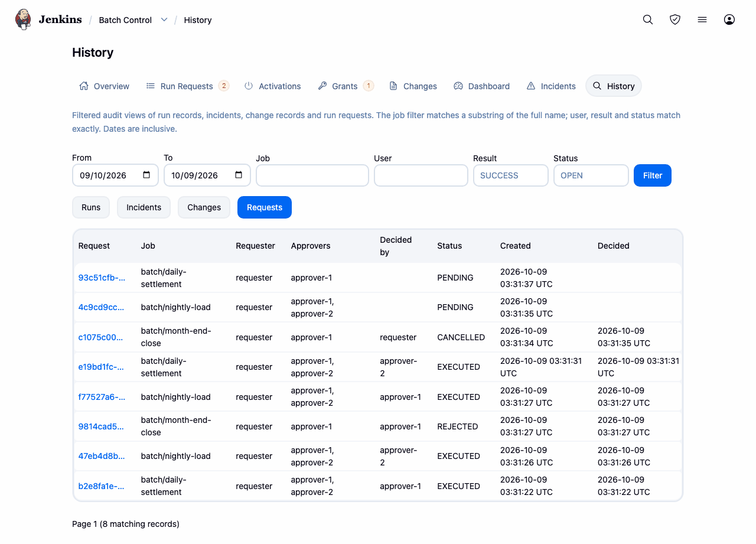This screenshot has height=544, width=756.
Task: Switch to the Changes tab
Action: (413, 86)
